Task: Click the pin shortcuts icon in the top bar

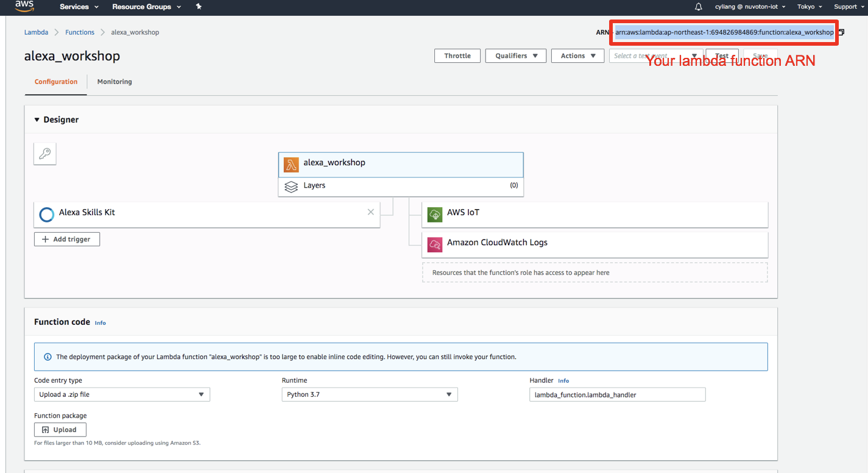Action: (199, 7)
